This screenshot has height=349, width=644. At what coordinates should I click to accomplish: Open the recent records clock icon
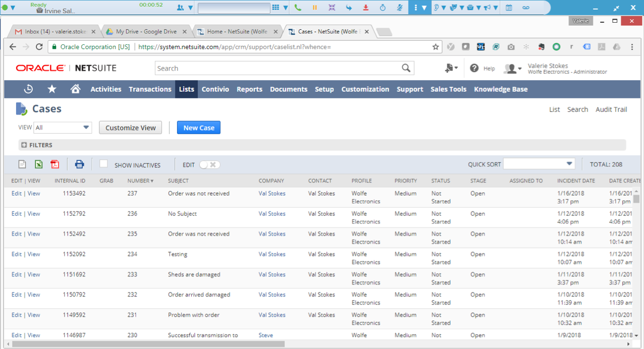[x=28, y=89]
